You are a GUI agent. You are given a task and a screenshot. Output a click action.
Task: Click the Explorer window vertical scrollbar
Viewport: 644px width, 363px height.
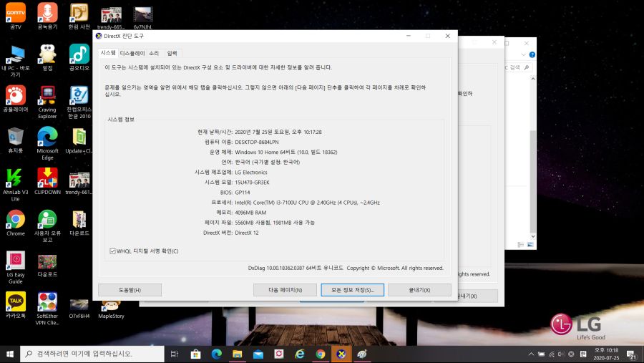532,158
